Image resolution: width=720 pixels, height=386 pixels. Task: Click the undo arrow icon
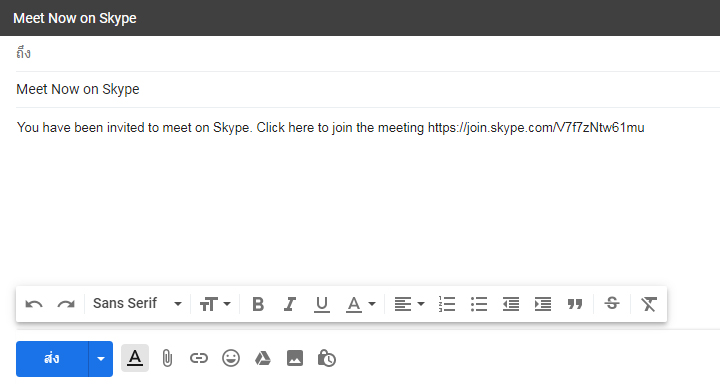[x=34, y=304]
